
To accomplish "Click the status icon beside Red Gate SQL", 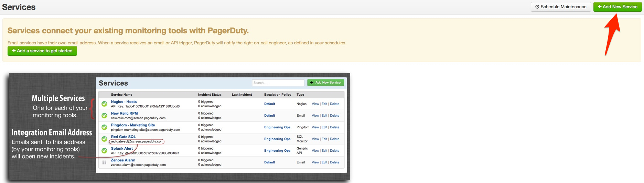I will 104,139.
